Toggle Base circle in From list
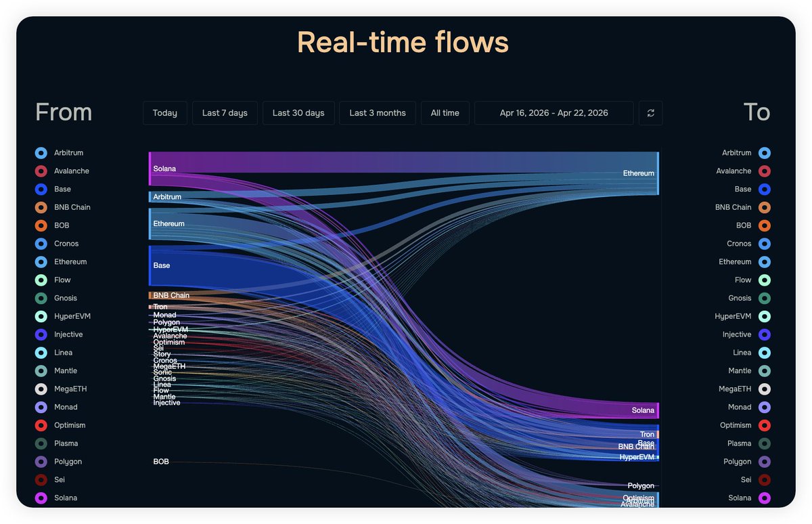Screen dimensions: 812x524 coord(41,190)
